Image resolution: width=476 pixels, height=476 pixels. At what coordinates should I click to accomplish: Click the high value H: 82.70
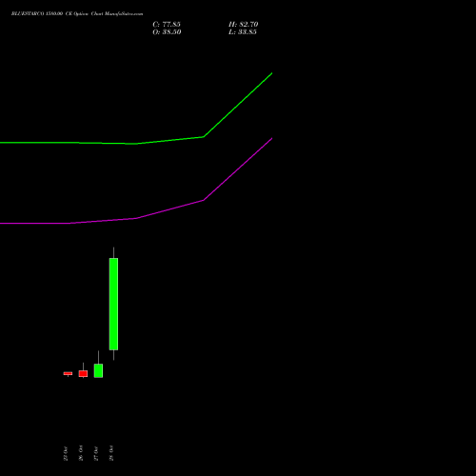point(244,25)
